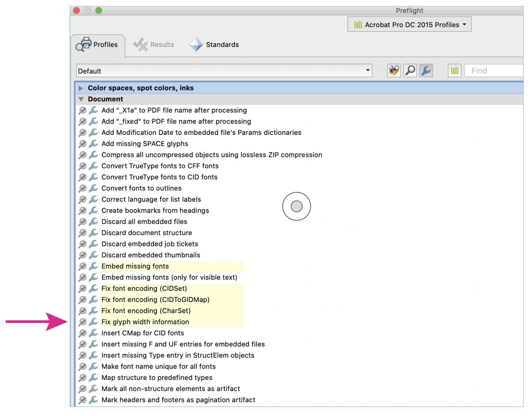The height and width of the screenshot is (416, 532).
Task: Click the Select single fixups wrench icon
Action: click(426, 71)
